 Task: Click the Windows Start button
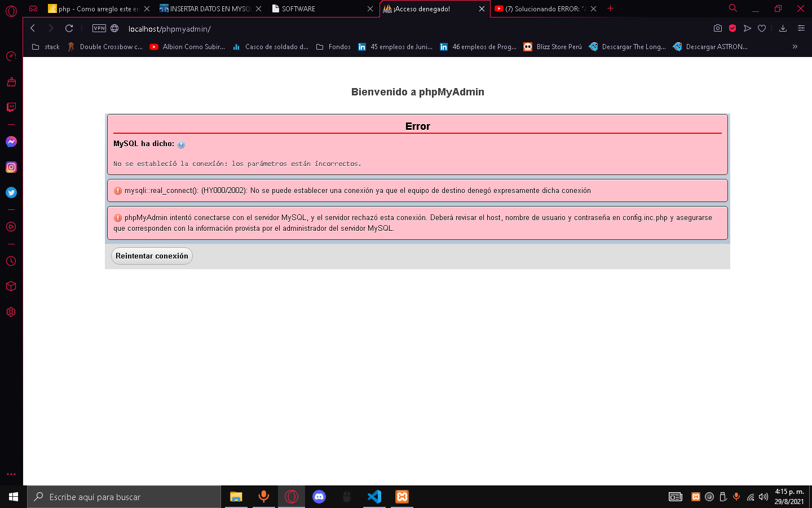click(x=14, y=497)
